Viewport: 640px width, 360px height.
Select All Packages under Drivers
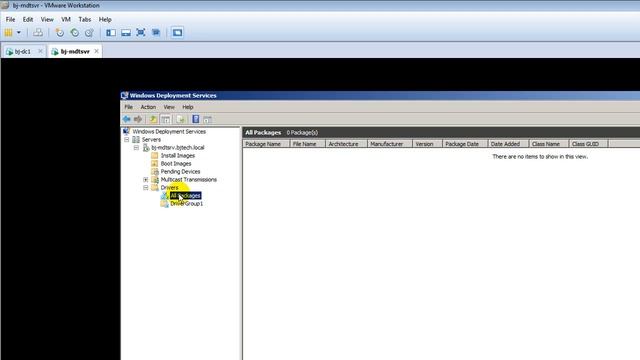point(185,196)
